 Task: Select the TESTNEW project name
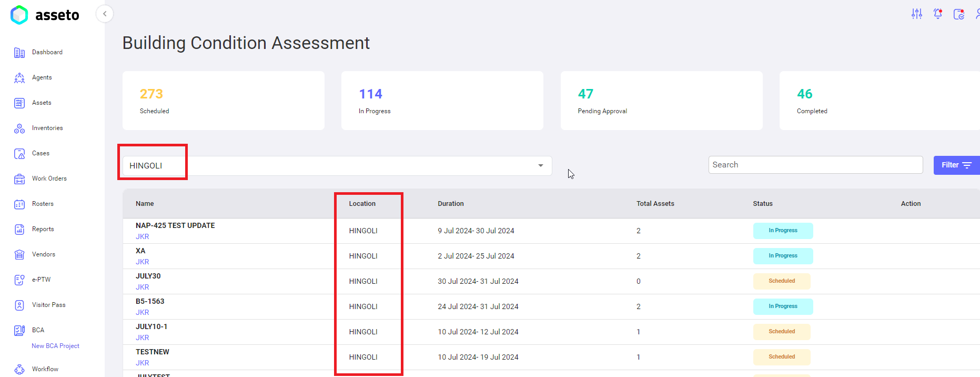pyautogui.click(x=153, y=352)
